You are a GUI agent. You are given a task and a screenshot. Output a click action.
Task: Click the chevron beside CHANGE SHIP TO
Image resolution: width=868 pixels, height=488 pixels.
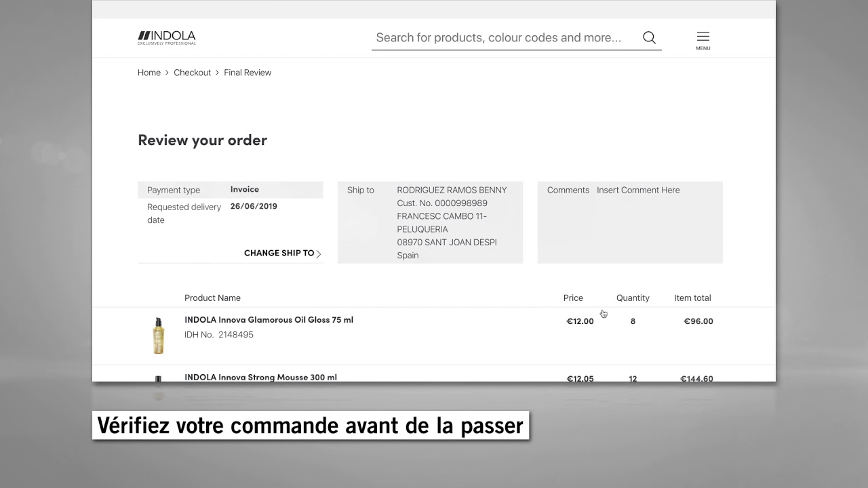319,253
